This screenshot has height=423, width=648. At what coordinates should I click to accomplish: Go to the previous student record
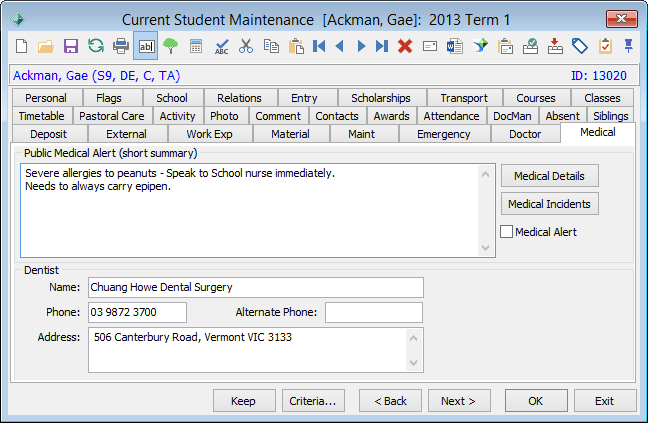pos(340,46)
